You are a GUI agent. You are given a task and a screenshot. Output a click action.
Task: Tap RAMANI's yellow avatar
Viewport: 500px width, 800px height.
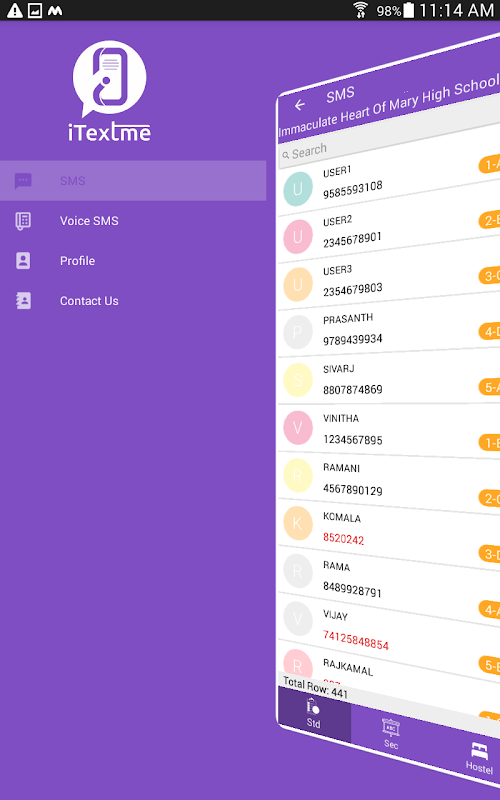tap(298, 476)
